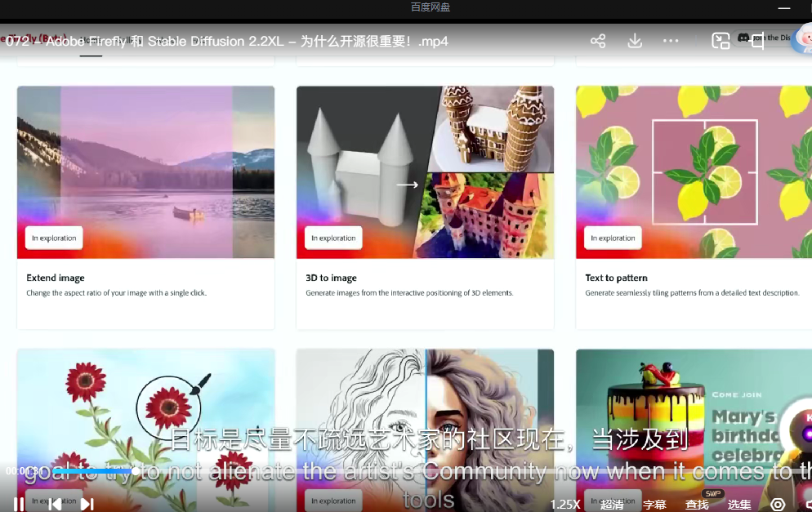Click In exploration badge on sketch portrait card
This screenshot has height=512, width=812.
pyautogui.click(x=333, y=501)
